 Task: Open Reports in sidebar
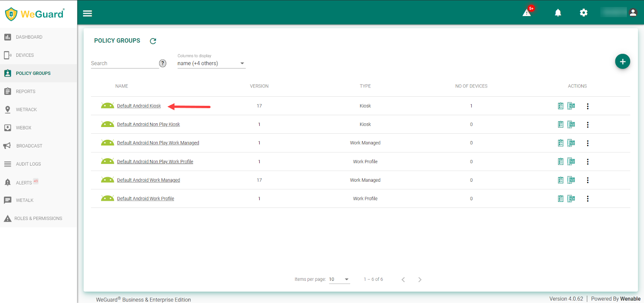tap(39, 91)
